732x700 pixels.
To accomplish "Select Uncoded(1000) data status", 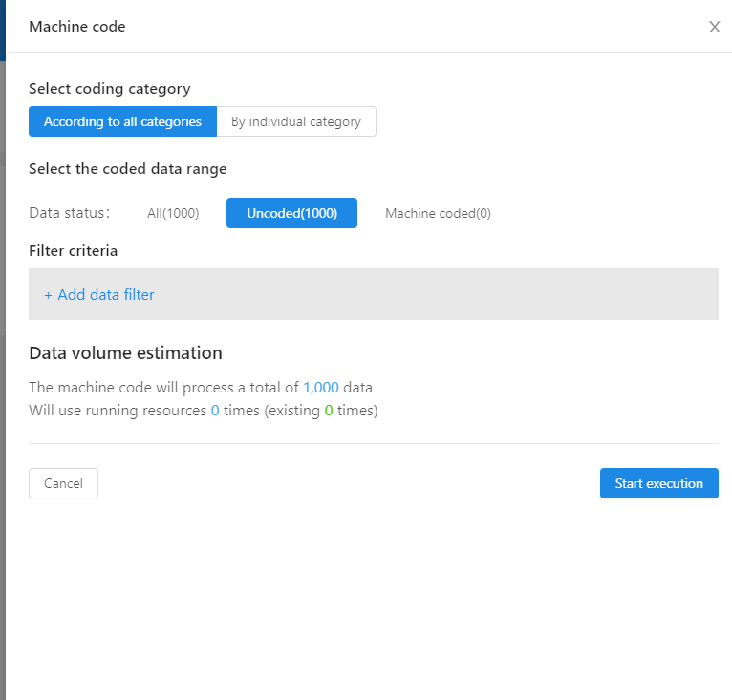I will (x=291, y=213).
